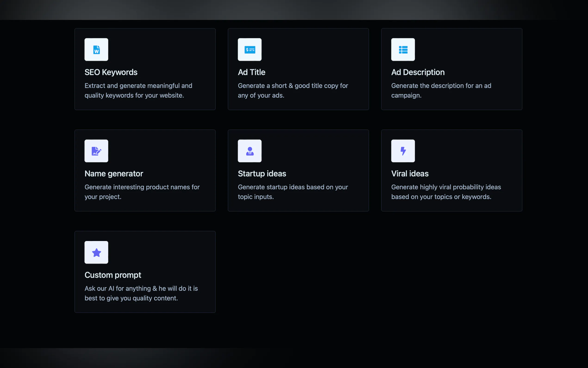Click the 'Generate a short & good title' text
The width and height of the screenshot is (588, 368).
click(x=293, y=86)
